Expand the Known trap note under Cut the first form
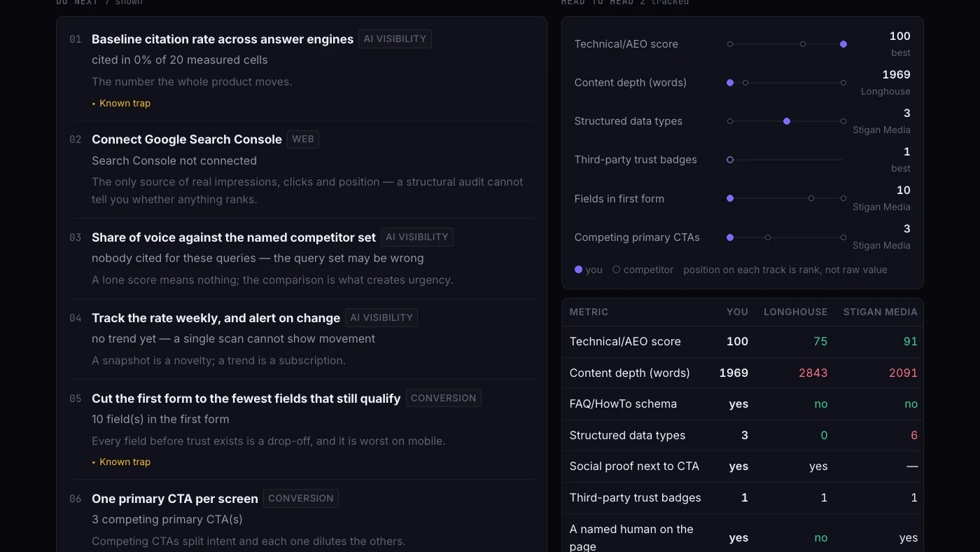This screenshot has height=552, width=980. [x=121, y=462]
